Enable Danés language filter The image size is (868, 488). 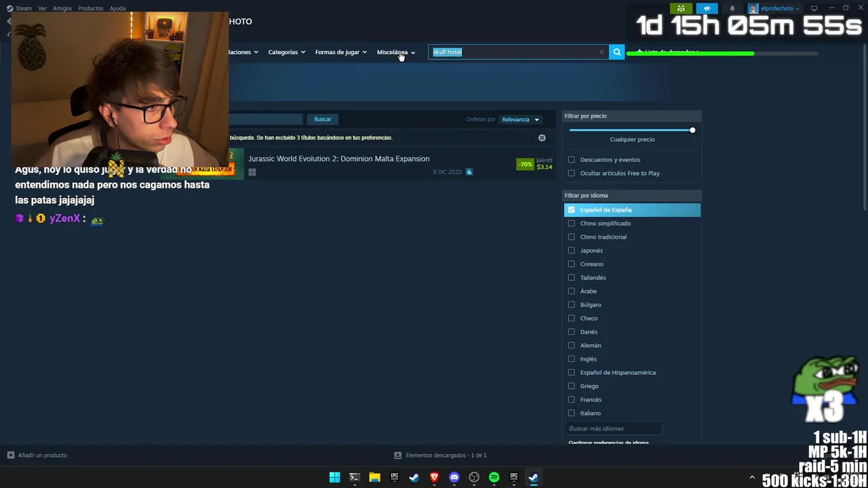click(x=572, y=332)
